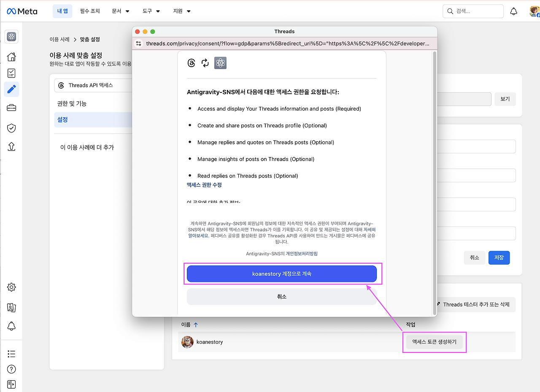Click 이 이용 사례에 더 추가
The height and width of the screenshot is (392, 540).
point(87,148)
